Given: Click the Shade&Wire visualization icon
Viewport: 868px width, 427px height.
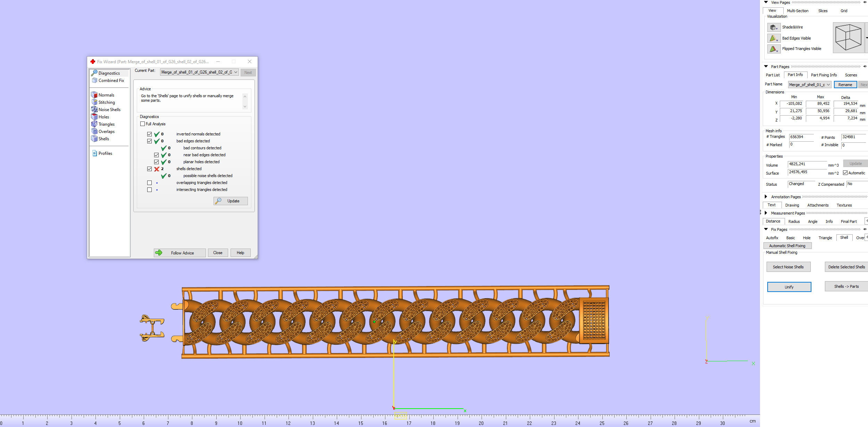Looking at the screenshot, I should click(774, 27).
